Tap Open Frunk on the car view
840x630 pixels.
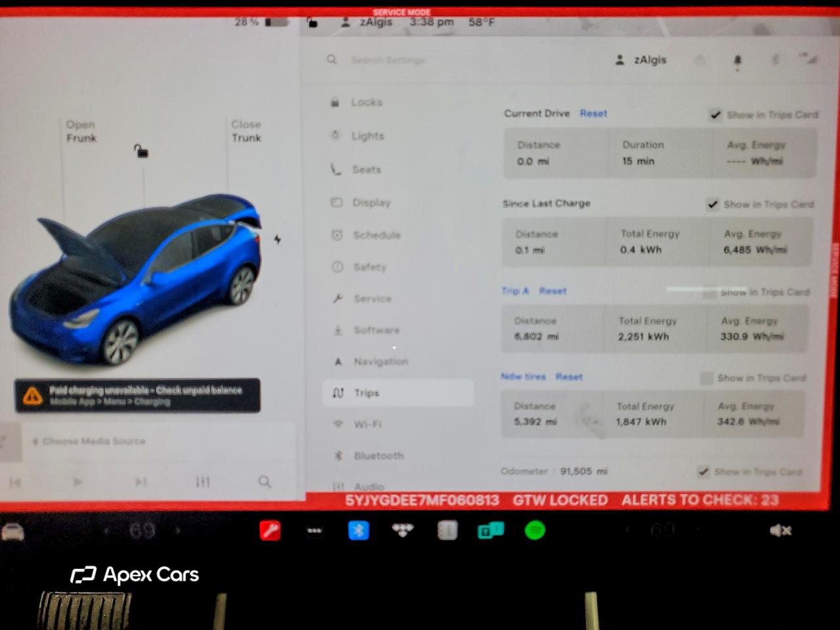81,131
